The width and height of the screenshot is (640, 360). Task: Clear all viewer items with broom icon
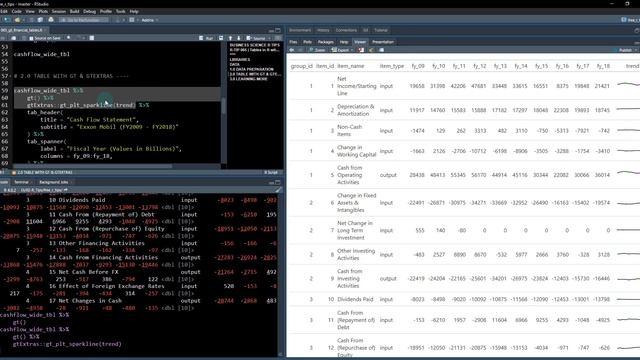coord(371,50)
